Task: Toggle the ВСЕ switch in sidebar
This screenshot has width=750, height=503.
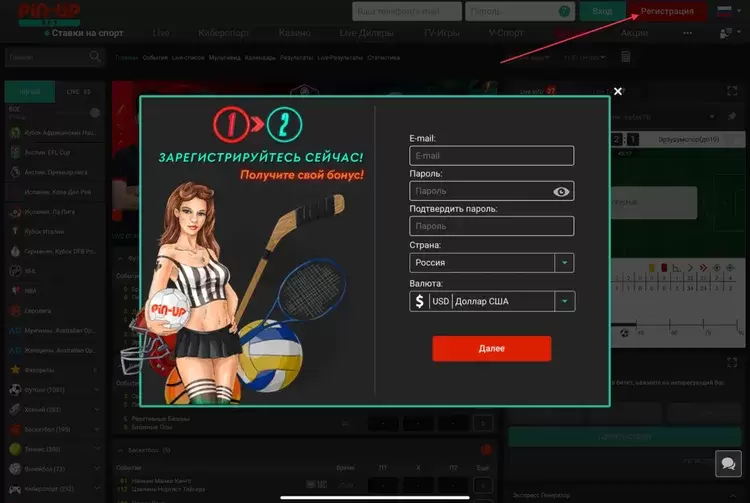Action: click(94, 113)
